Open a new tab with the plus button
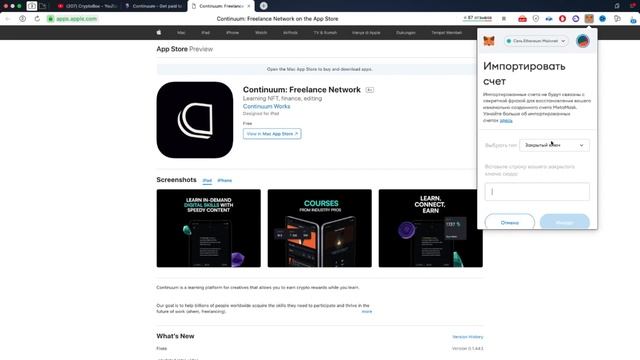The width and height of the screenshot is (640, 360). click(x=264, y=6)
